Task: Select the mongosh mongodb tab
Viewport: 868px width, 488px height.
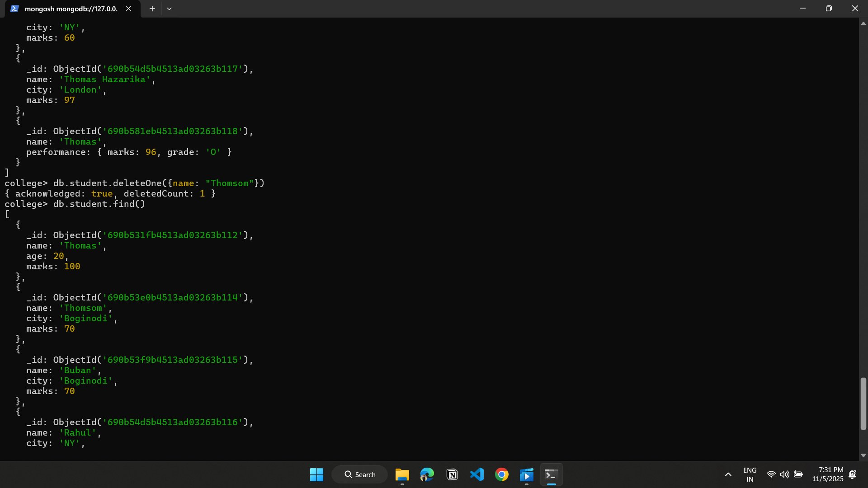Action: click(68, 9)
